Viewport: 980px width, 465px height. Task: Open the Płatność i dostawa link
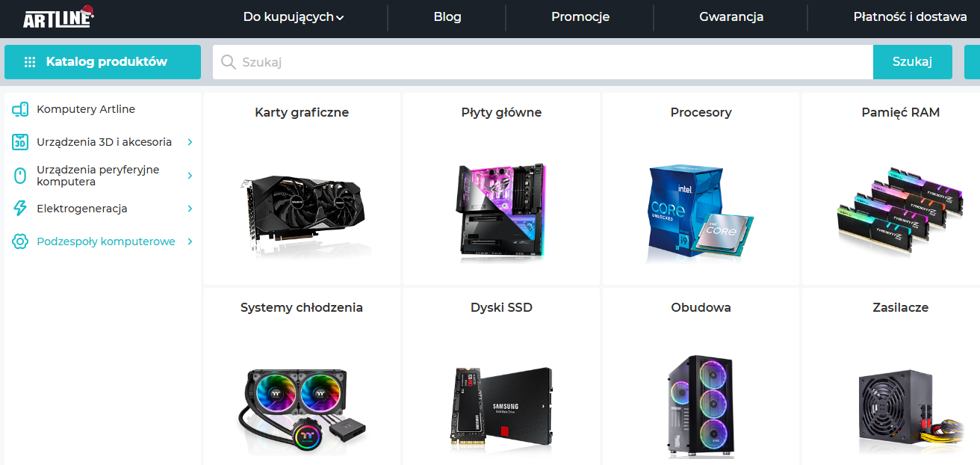(x=911, y=17)
